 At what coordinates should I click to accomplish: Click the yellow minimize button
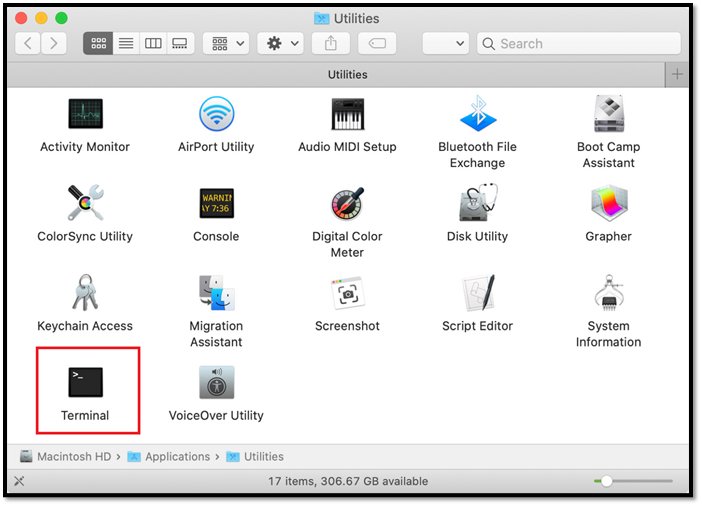(x=41, y=18)
